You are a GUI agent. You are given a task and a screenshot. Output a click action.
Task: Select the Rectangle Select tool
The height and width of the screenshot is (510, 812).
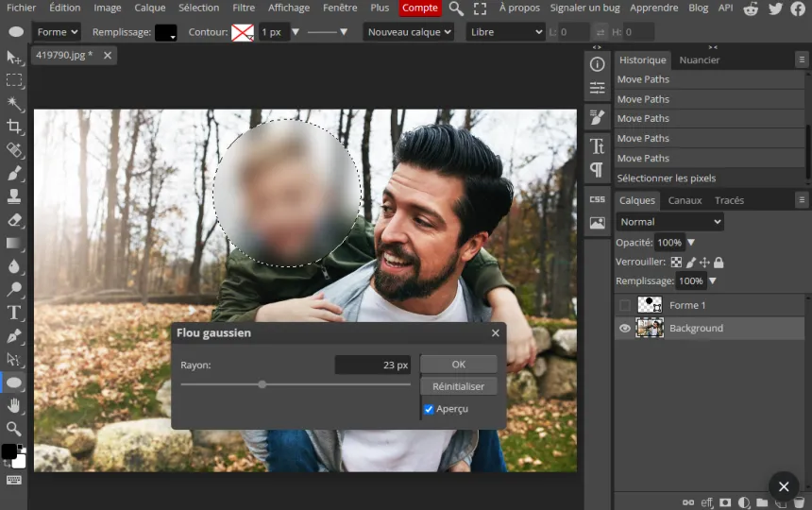tap(13, 80)
